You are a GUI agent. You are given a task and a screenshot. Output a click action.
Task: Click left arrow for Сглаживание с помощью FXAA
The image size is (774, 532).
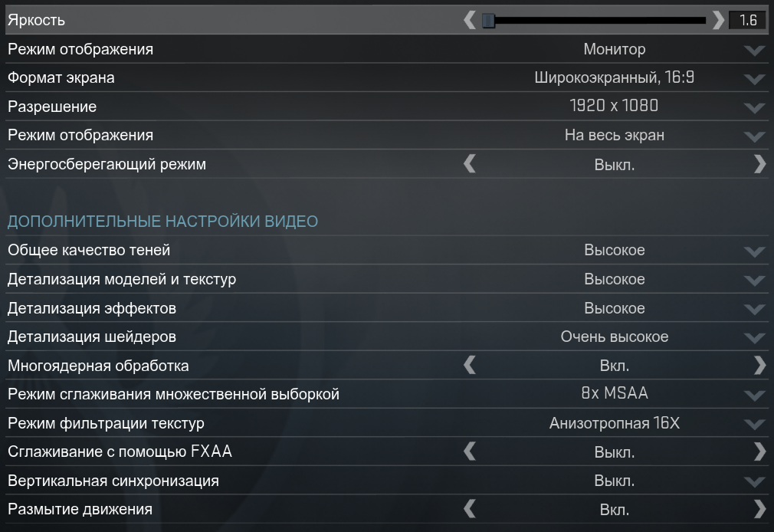pos(470,452)
